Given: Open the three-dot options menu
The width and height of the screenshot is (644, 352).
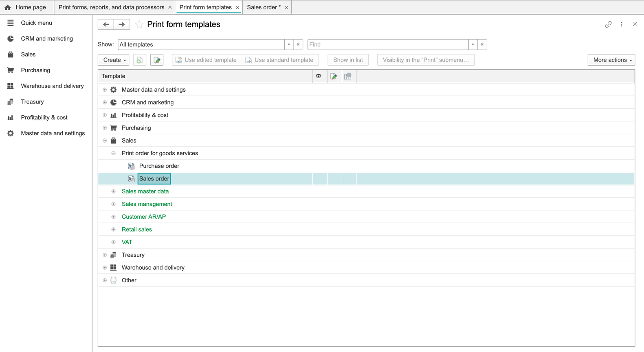Looking at the screenshot, I should [622, 24].
